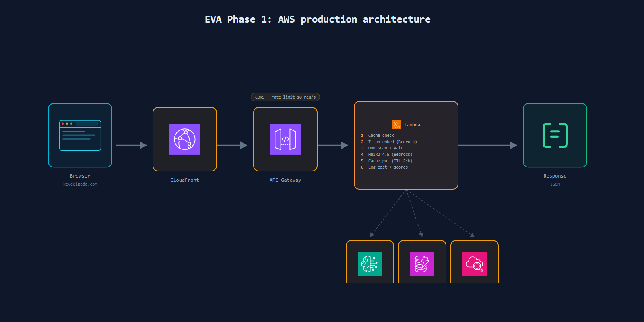Select the magenta DynamoDB icon
This screenshot has width=644, height=322.
coord(422,264)
